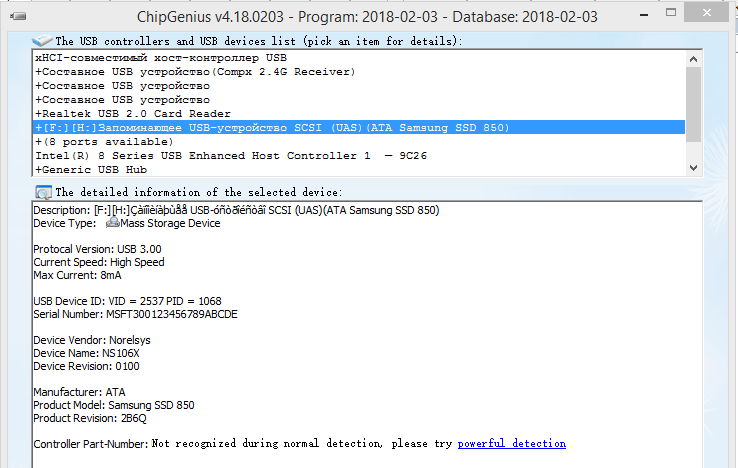Viewport: 738px width, 468px height.
Task: Select the '8 ports available' row
Action: [x=360, y=142]
